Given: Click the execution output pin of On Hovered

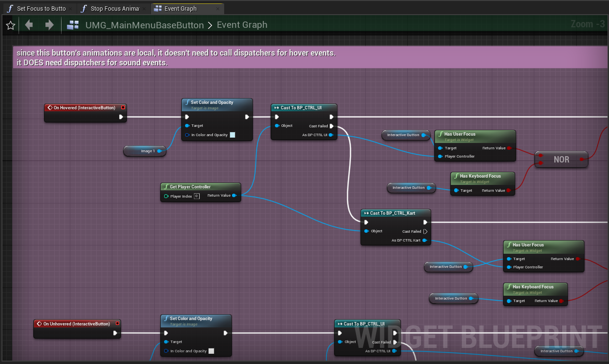Looking at the screenshot, I should pos(121,117).
